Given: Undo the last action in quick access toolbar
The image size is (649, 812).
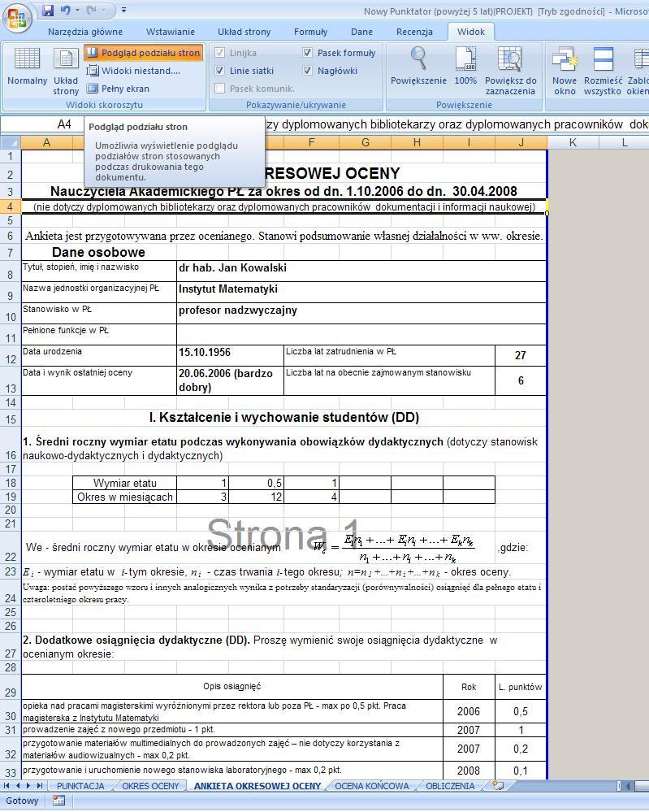Looking at the screenshot, I should [65, 11].
